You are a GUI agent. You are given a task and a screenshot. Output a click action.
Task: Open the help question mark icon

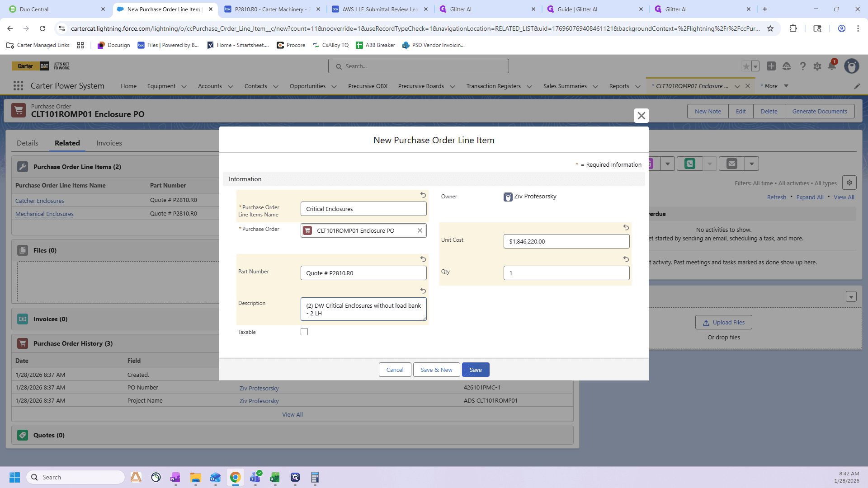tap(802, 66)
